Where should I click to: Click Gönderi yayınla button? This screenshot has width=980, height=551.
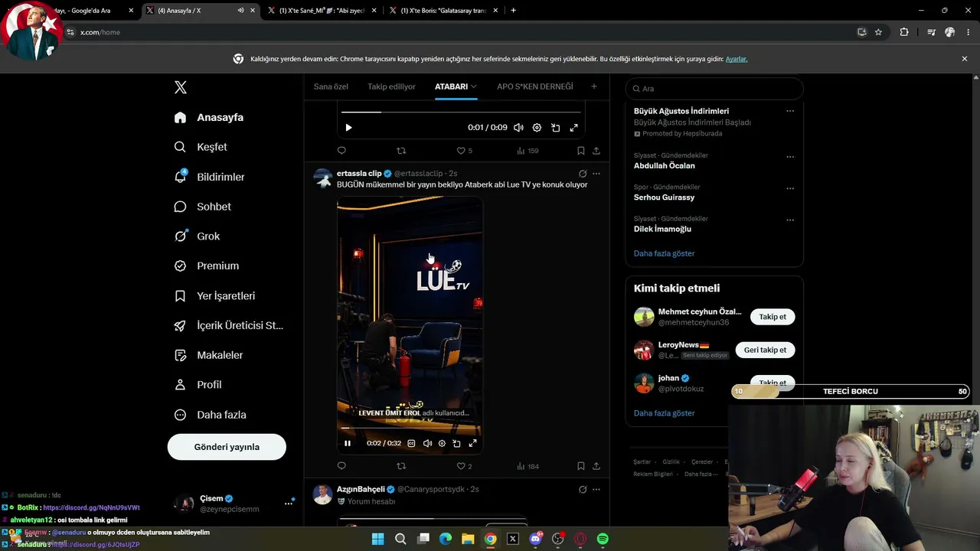[x=227, y=447]
